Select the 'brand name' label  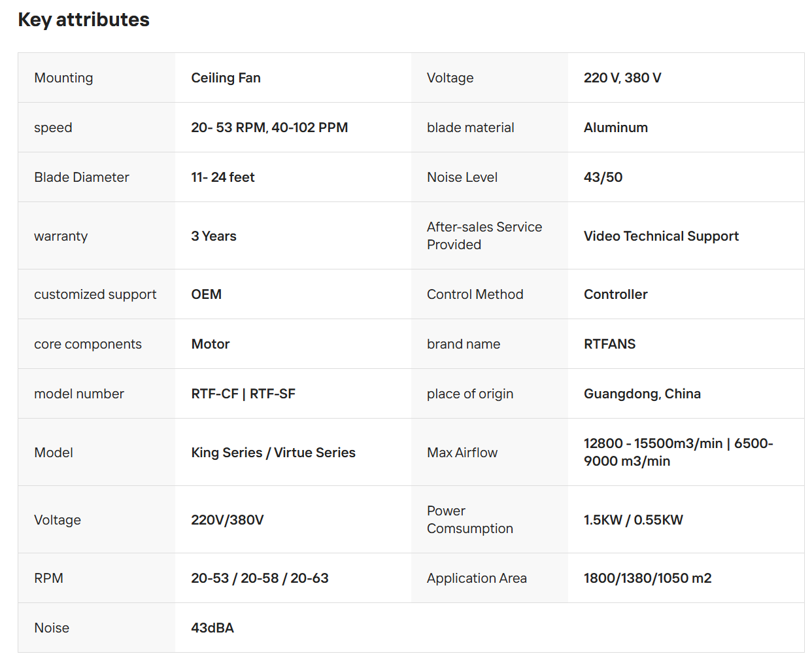[x=464, y=344]
